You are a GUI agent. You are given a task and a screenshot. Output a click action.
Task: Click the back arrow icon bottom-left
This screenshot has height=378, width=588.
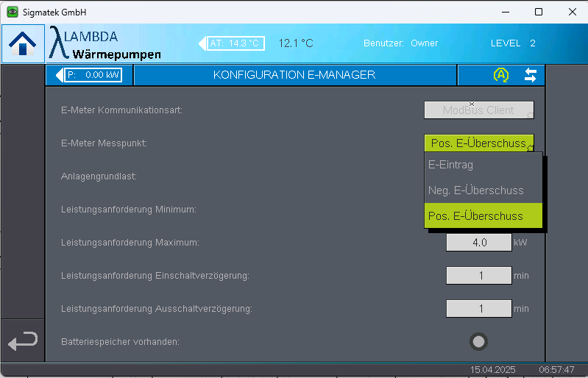point(23,340)
